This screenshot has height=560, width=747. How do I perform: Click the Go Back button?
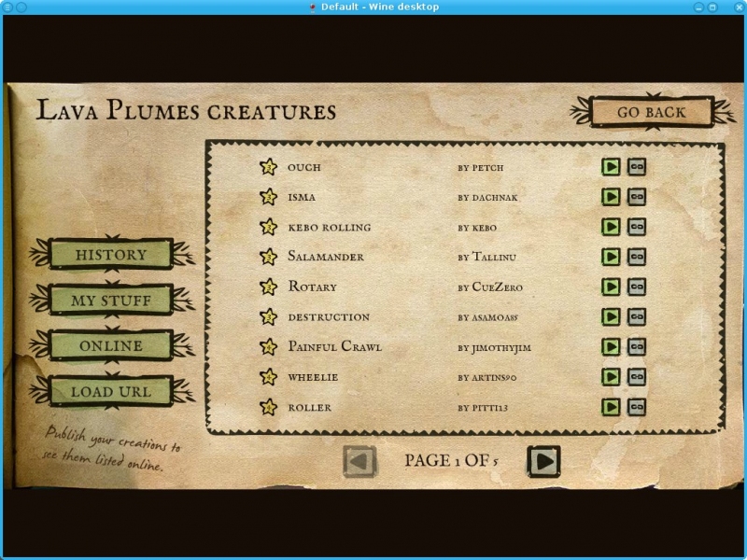[651, 112]
